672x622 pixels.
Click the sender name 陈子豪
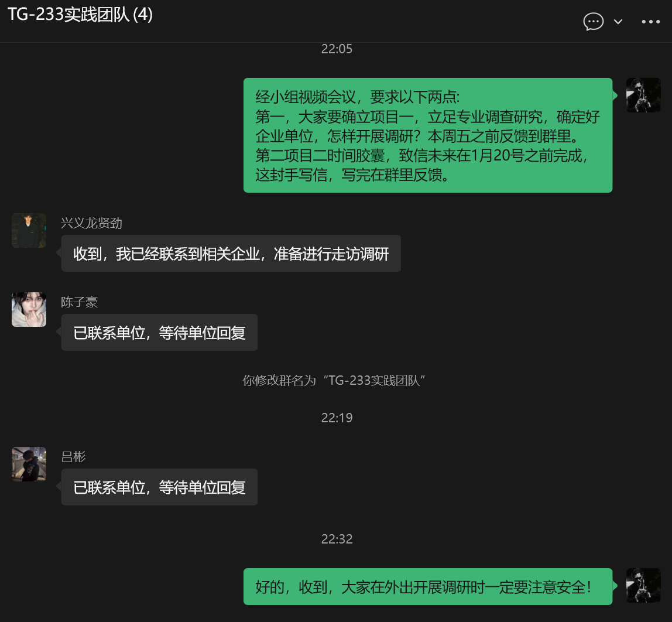point(79,302)
